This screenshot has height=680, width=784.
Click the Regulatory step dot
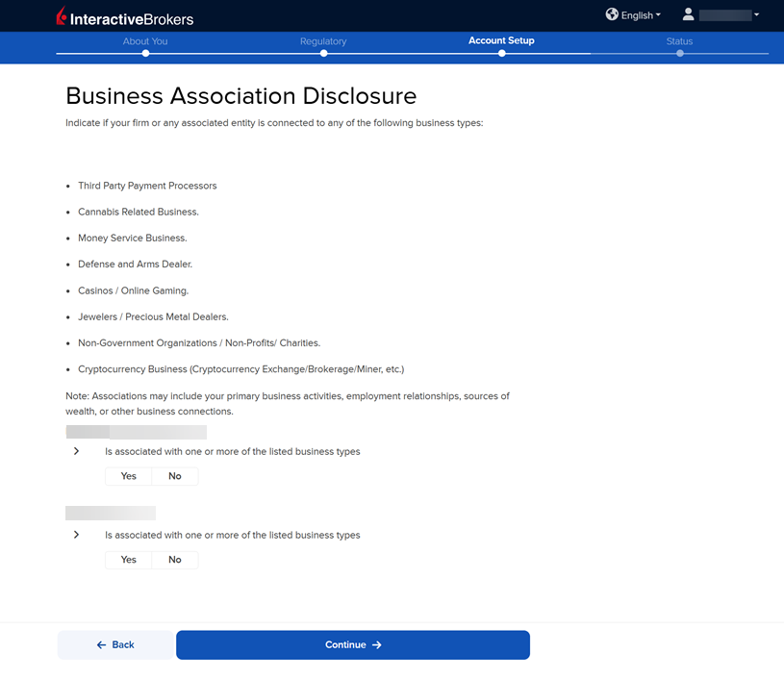(323, 54)
